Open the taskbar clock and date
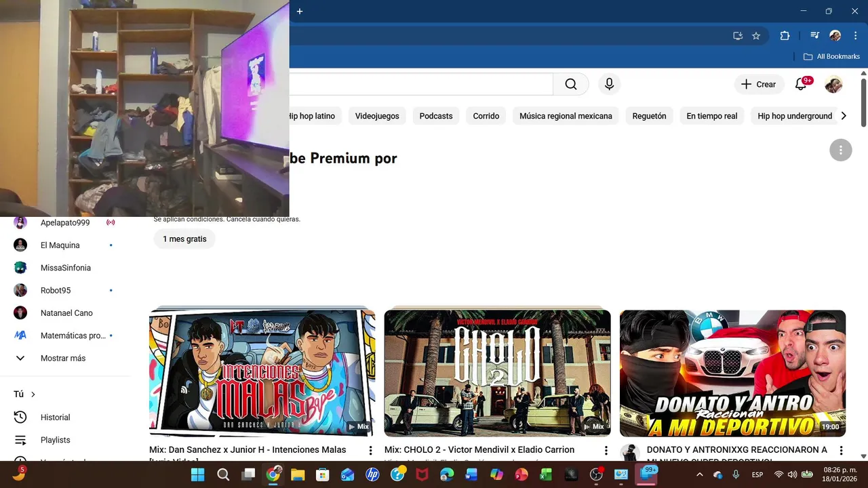 840,474
